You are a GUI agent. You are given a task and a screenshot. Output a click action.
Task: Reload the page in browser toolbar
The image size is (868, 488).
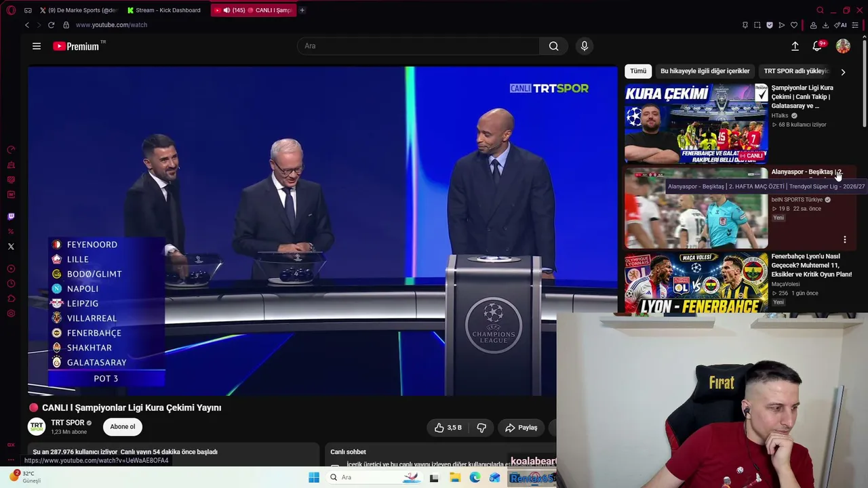click(x=51, y=25)
